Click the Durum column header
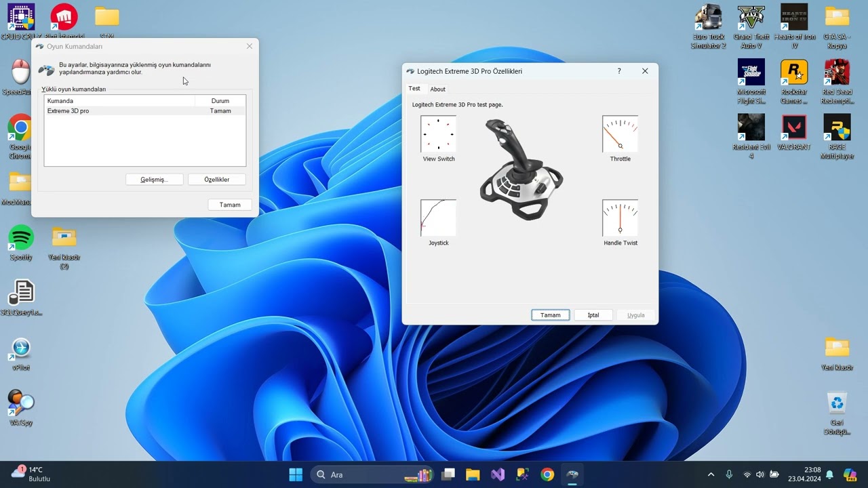868x488 pixels. click(220, 101)
